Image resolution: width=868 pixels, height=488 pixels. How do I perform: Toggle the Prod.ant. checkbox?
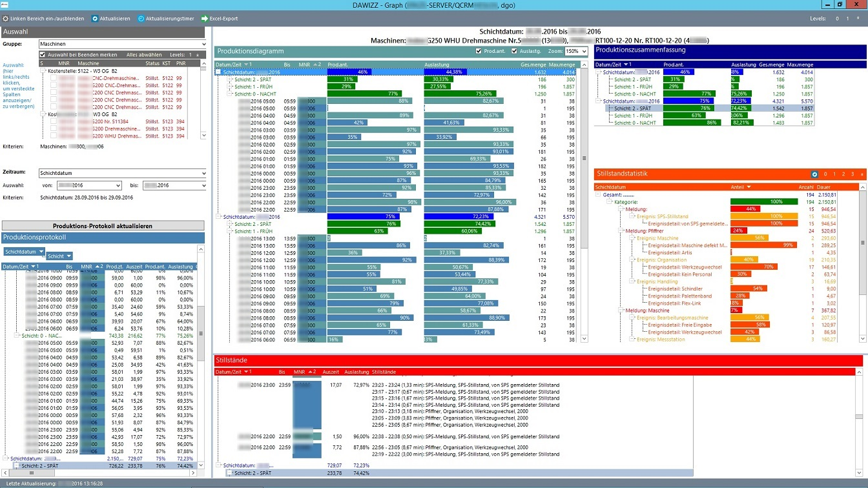479,51
